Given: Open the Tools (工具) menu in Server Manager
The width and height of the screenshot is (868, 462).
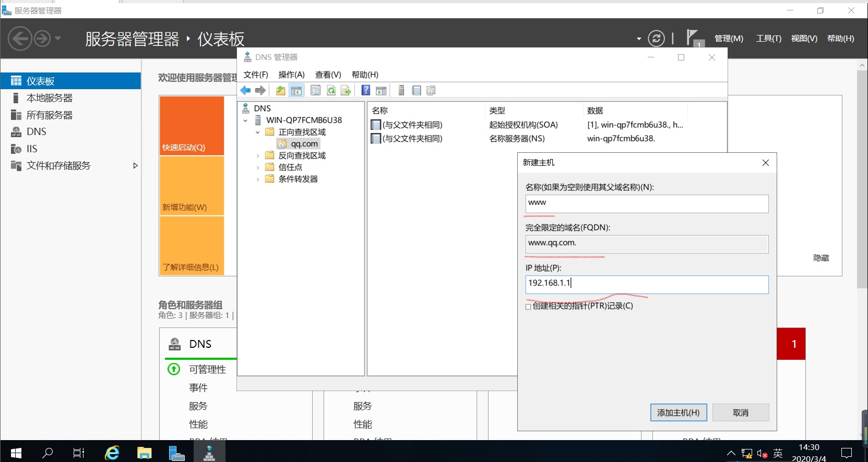Looking at the screenshot, I should 769,39.
